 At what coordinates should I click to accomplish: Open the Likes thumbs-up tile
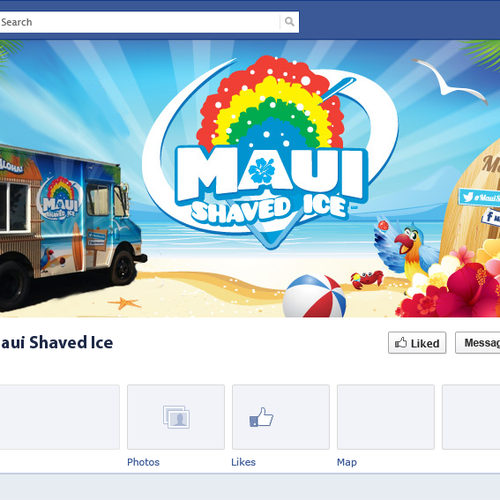(281, 417)
